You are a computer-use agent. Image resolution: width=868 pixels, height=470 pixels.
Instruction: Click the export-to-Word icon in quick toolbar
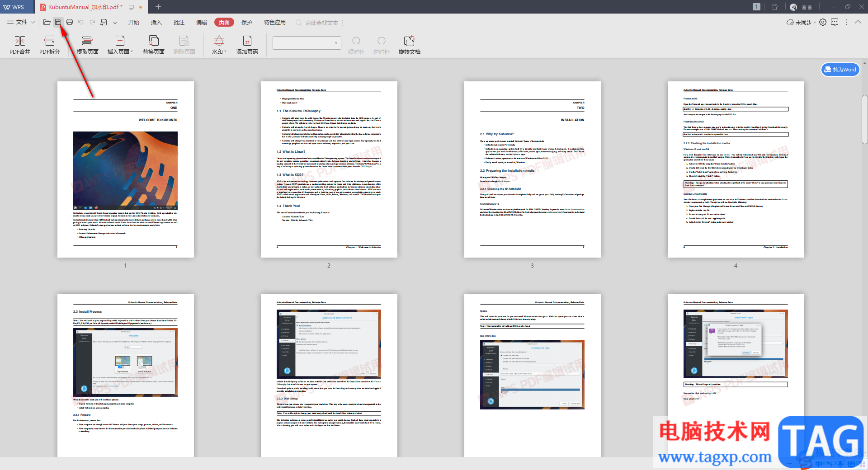pos(104,22)
